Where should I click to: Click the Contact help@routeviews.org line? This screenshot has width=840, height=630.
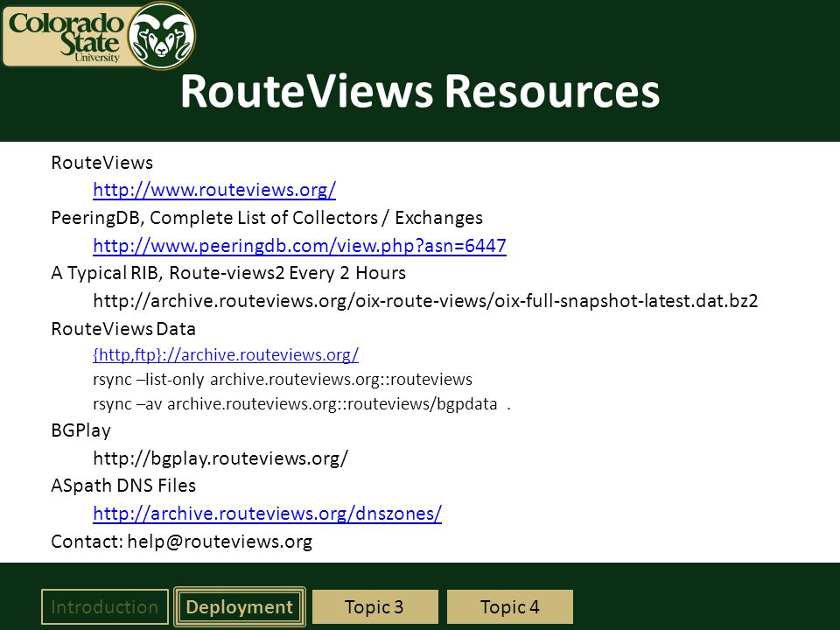coord(182,542)
